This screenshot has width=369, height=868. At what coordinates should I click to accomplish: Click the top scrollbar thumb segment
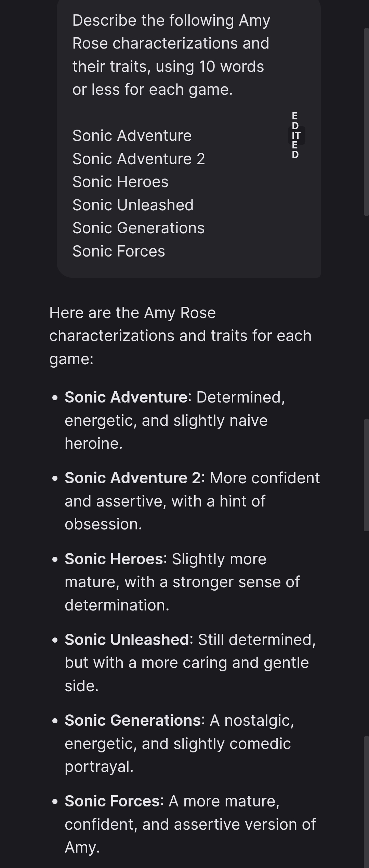[366, 121]
